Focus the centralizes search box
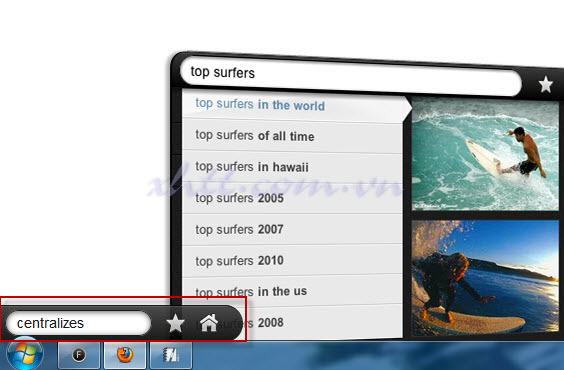Screen dimensions: 564x370 (78, 323)
